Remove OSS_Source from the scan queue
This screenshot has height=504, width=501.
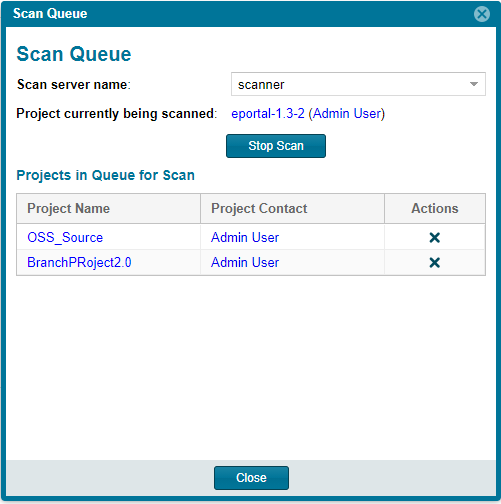pos(434,237)
